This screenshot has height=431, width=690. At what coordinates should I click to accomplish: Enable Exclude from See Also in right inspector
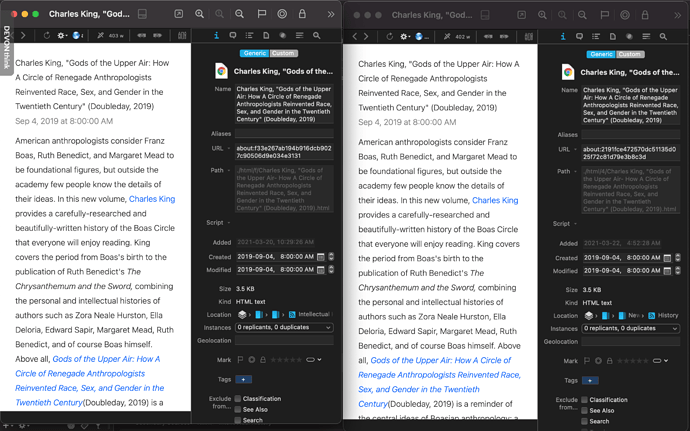(585, 410)
